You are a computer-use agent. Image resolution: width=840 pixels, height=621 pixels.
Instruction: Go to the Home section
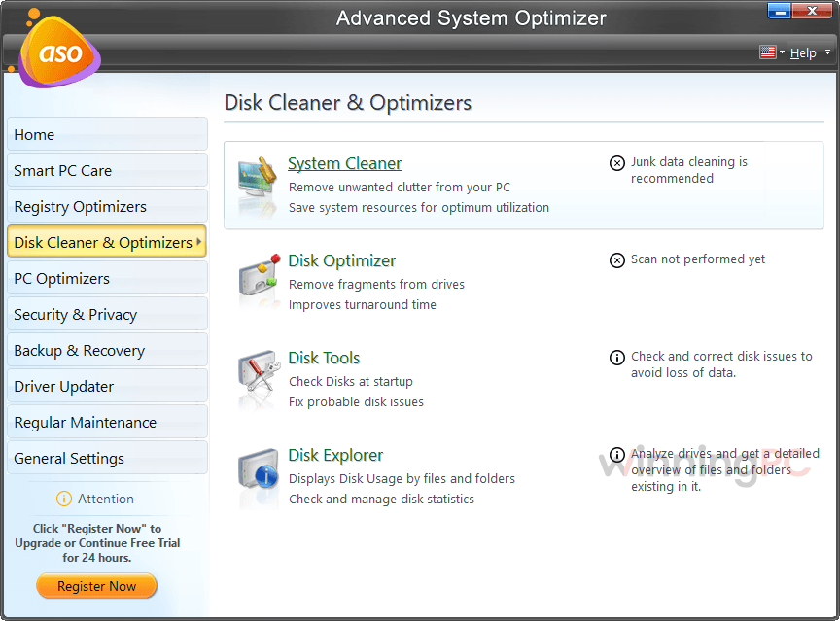tap(107, 134)
